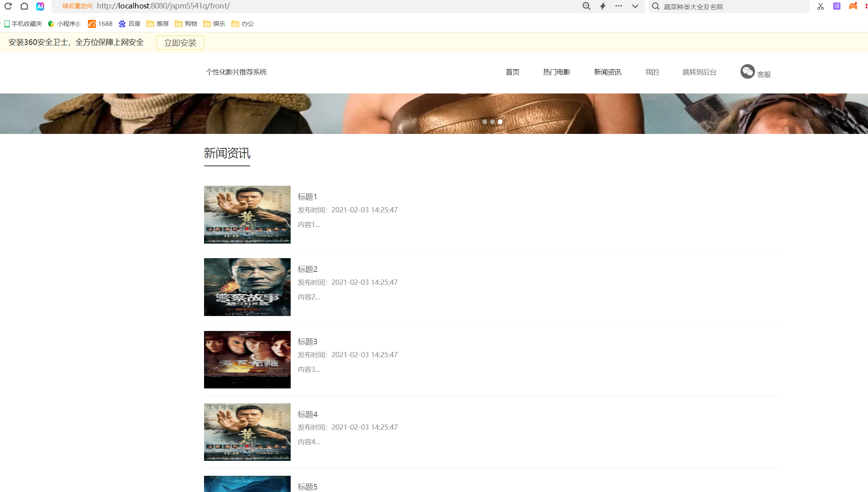Select the third carousel dot indicator
This screenshot has width=868, height=492.
click(500, 122)
